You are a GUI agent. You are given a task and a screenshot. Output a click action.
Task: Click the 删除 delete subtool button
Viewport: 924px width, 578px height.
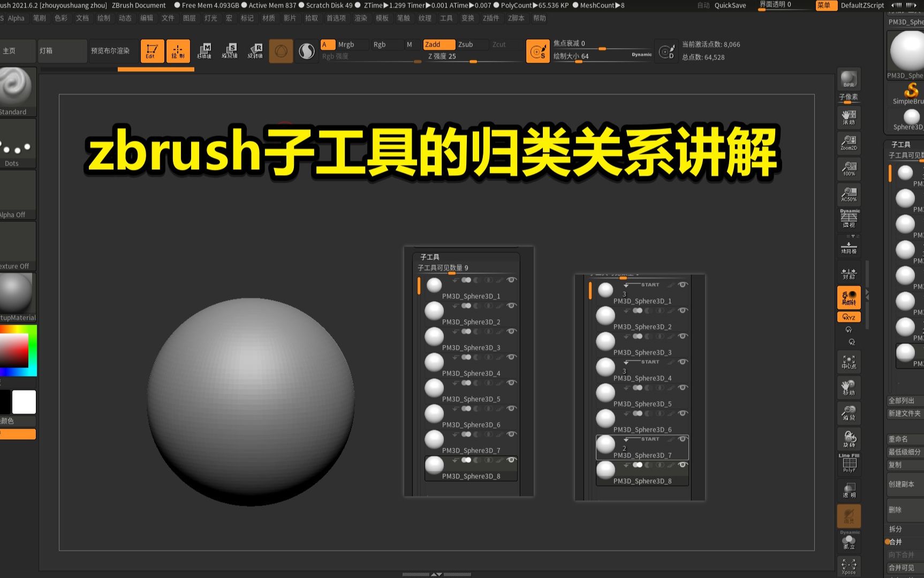905,510
